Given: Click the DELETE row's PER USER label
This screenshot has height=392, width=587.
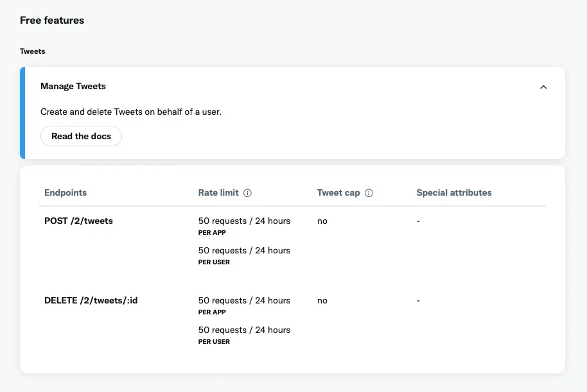Looking at the screenshot, I should pos(214,342).
